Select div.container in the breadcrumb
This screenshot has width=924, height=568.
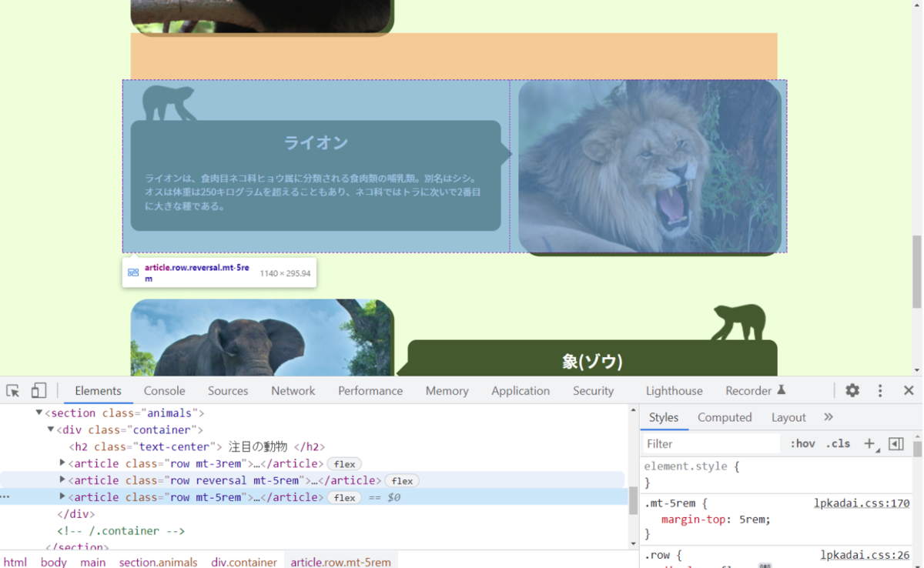244,562
